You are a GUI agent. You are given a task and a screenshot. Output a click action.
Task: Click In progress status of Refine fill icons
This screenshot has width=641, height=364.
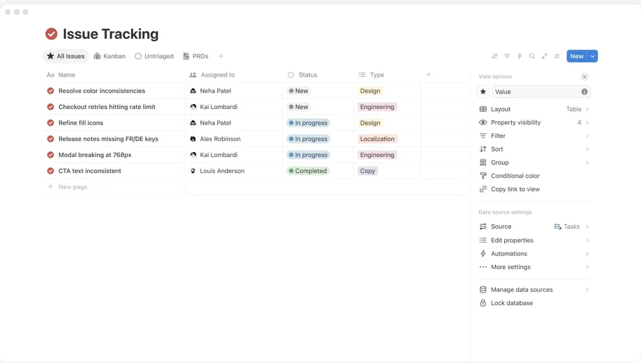pyautogui.click(x=308, y=123)
